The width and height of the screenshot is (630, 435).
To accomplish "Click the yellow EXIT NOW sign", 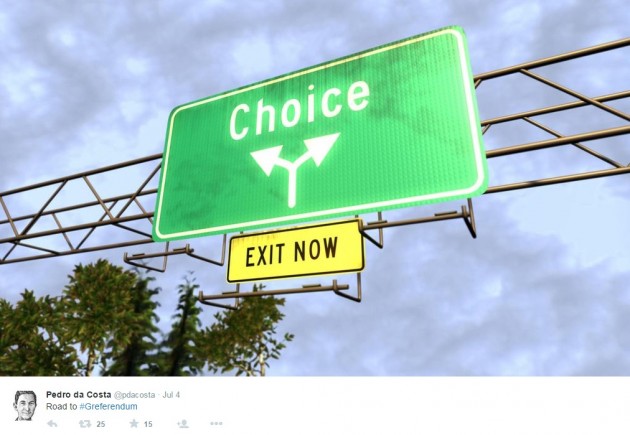I will 296,251.
